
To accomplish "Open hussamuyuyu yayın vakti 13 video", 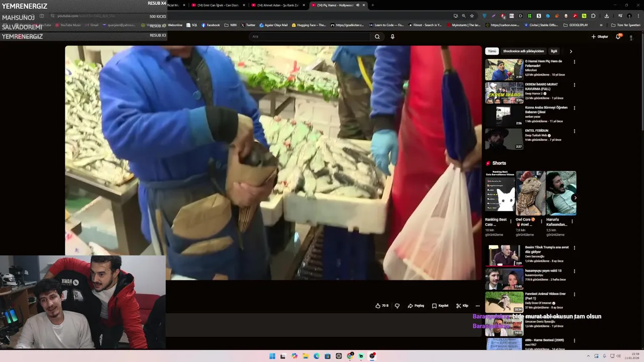I will click(x=543, y=270).
